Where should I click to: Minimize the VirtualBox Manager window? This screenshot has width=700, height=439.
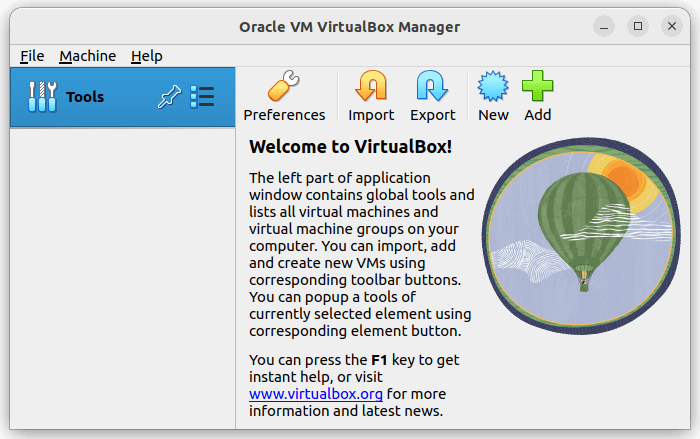coord(604,26)
